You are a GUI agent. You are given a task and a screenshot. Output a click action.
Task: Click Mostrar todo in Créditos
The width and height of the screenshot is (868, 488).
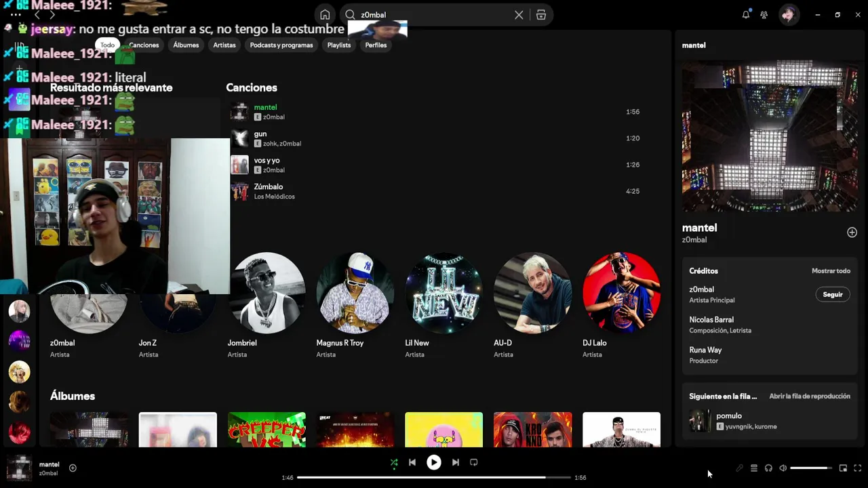(831, 270)
